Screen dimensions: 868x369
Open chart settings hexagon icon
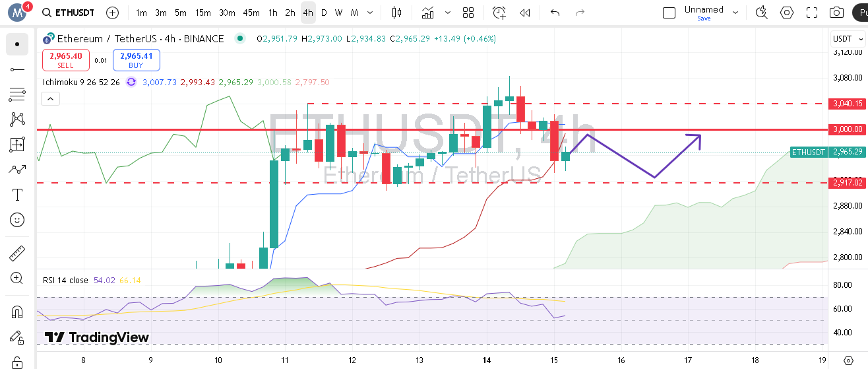click(x=787, y=13)
